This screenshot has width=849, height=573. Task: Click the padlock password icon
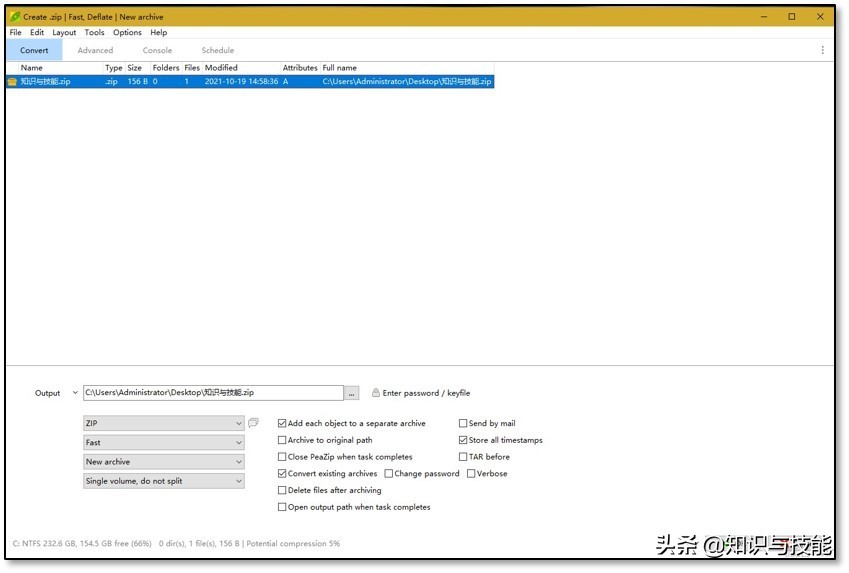(376, 393)
